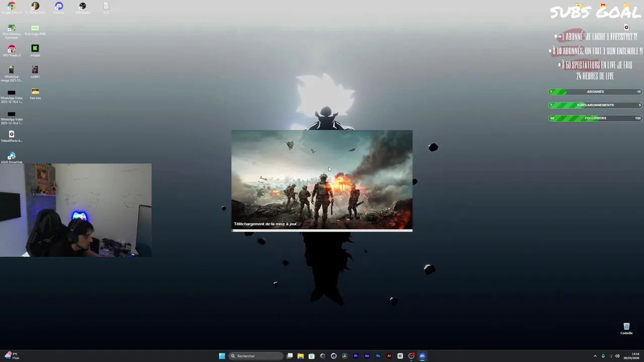Click the ABONNÉS goal progress bar
The image size is (644, 362).
pyautogui.click(x=595, y=92)
